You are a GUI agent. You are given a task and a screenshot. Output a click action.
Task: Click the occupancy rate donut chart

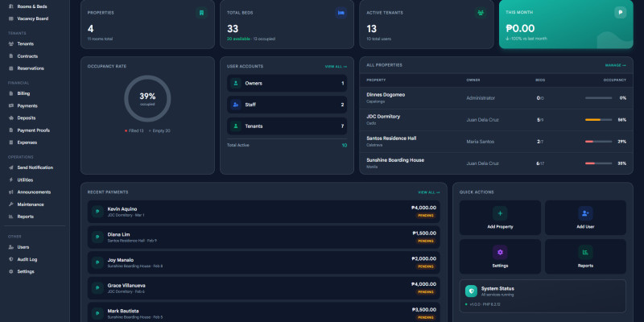[x=147, y=99]
